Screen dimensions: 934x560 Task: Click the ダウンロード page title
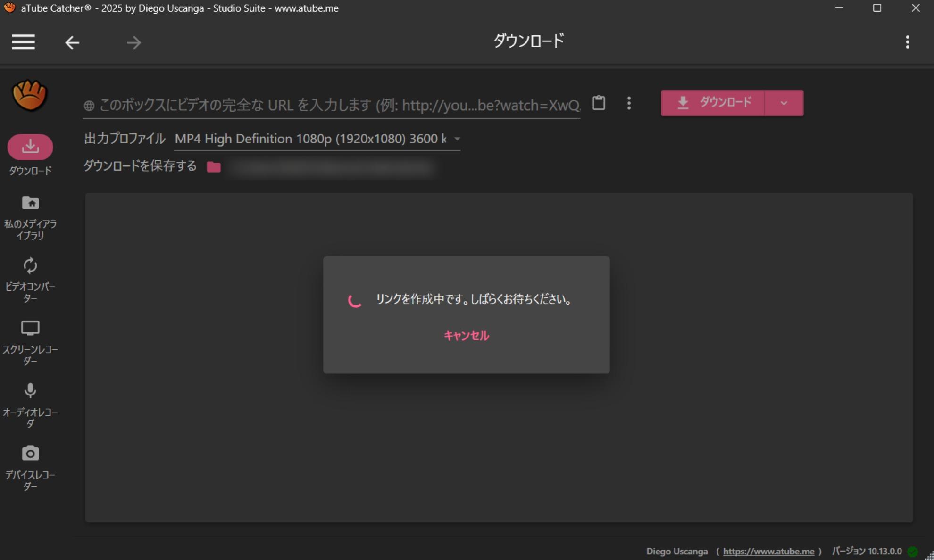pyautogui.click(x=528, y=41)
